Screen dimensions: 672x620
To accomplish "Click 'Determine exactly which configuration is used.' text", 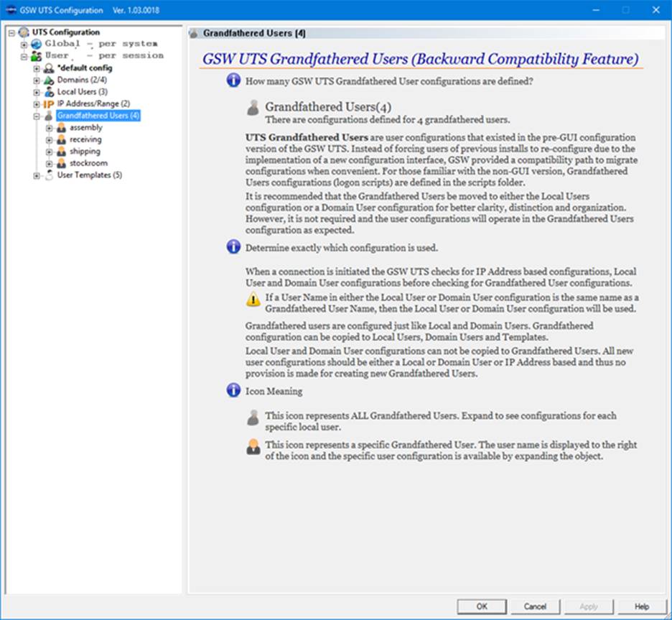I will tap(342, 248).
